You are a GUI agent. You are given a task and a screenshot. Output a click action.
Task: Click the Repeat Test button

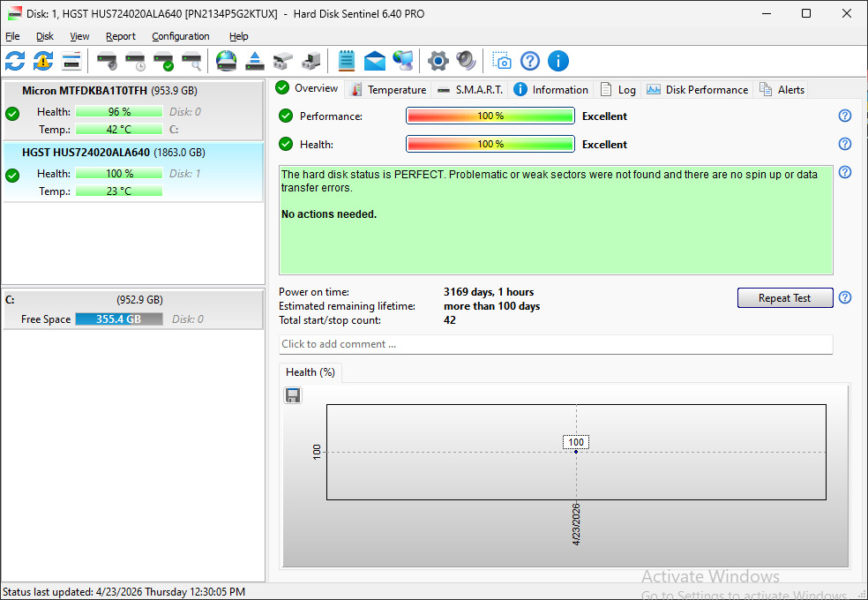point(784,297)
